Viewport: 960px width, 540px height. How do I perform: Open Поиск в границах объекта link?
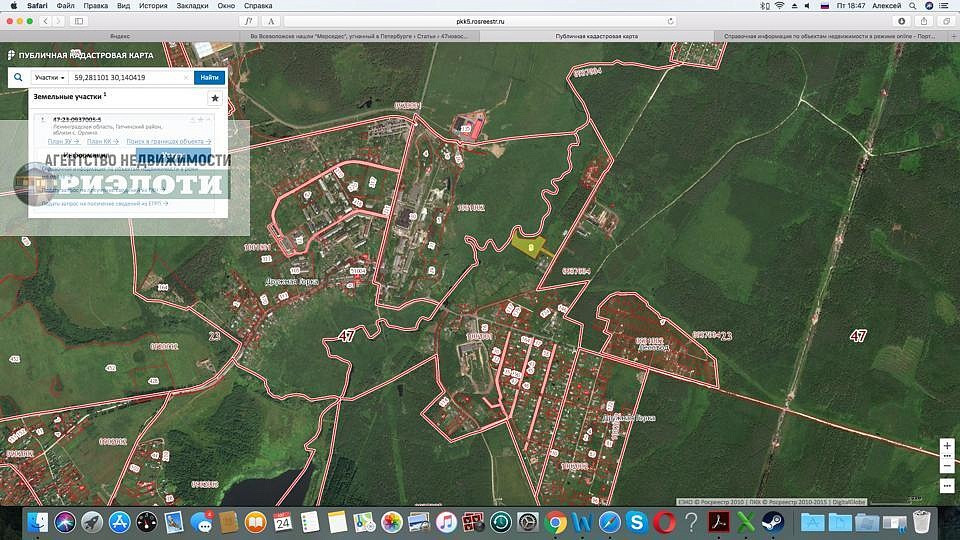click(x=168, y=141)
